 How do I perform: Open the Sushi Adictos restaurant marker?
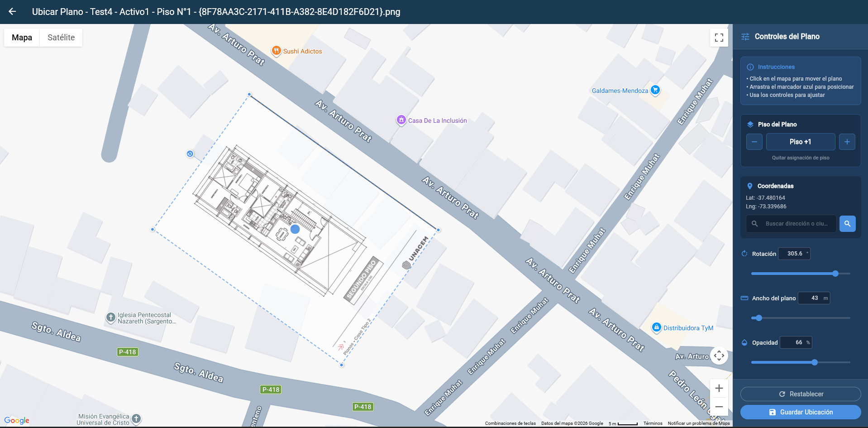click(x=276, y=51)
